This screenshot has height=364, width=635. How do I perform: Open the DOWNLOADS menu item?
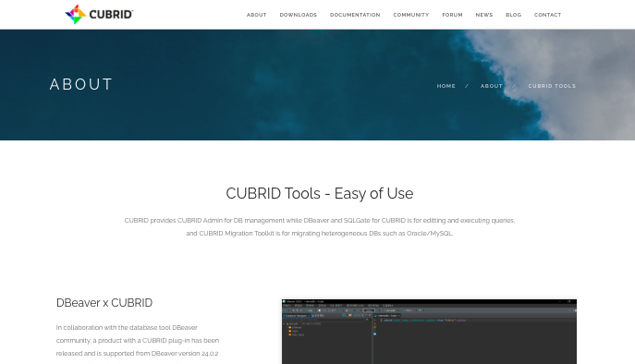click(298, 15)
